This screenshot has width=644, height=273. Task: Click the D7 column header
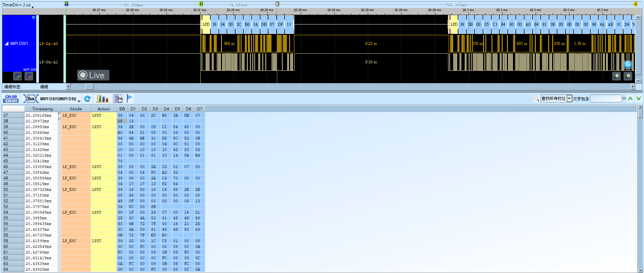tap(200, 109)
